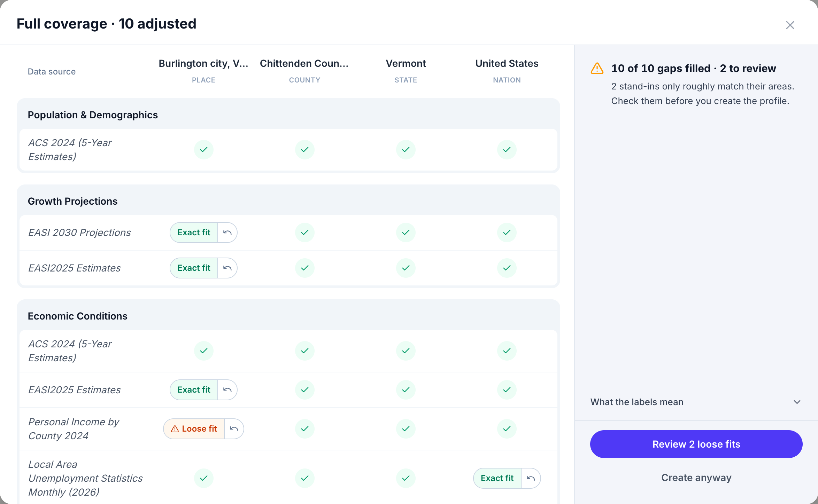Undo Exact fit for Growth Projections EASI2025 Estimates
Viewport: 818px width, 504px height.
[227, 268]
